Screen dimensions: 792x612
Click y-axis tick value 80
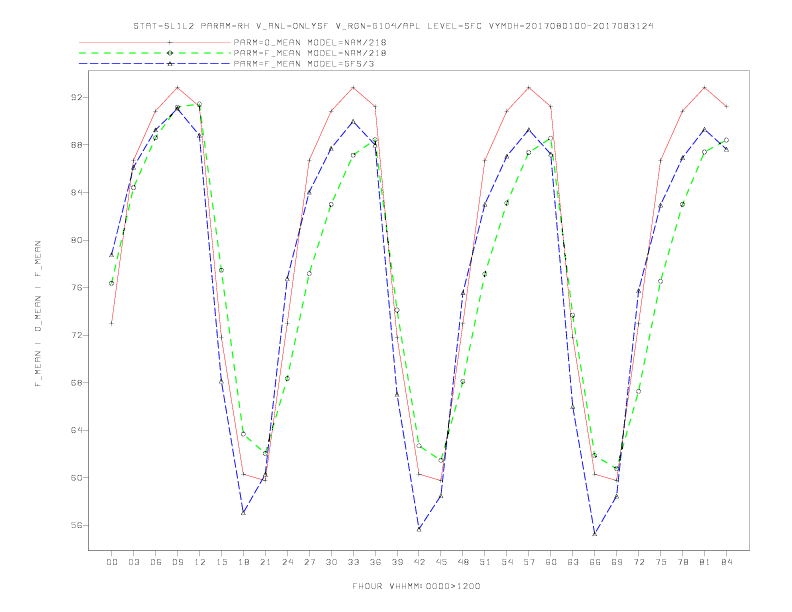pos(76,240)
